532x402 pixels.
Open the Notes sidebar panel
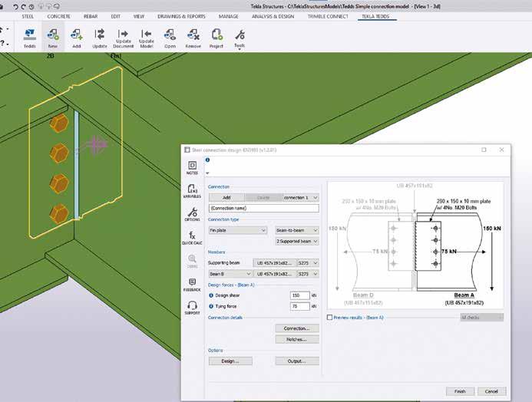(192, 168)
